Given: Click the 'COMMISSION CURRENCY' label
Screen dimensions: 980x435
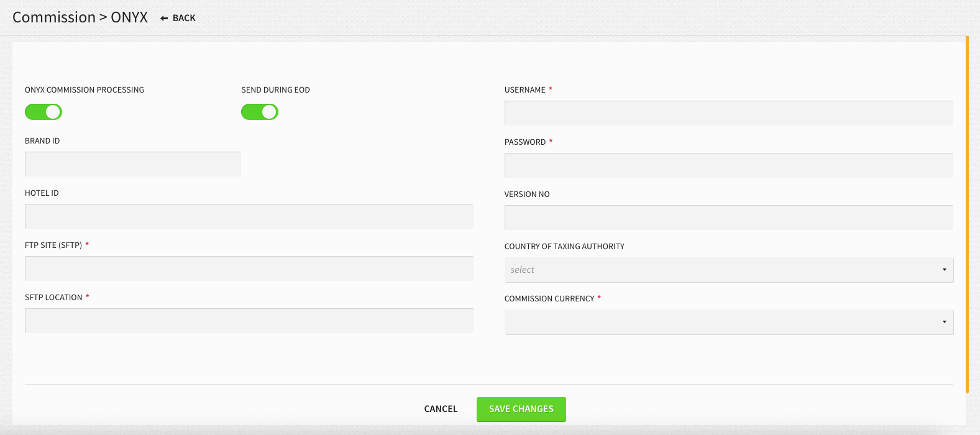Looking at the screenshot, I should pyautogui.click(x=549, y=299).
